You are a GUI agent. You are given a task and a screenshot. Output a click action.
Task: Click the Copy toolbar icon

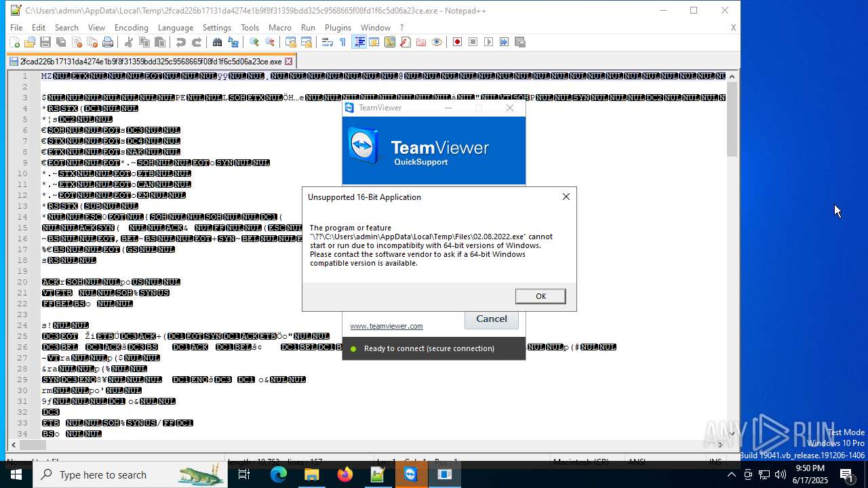tap(144, 42)
